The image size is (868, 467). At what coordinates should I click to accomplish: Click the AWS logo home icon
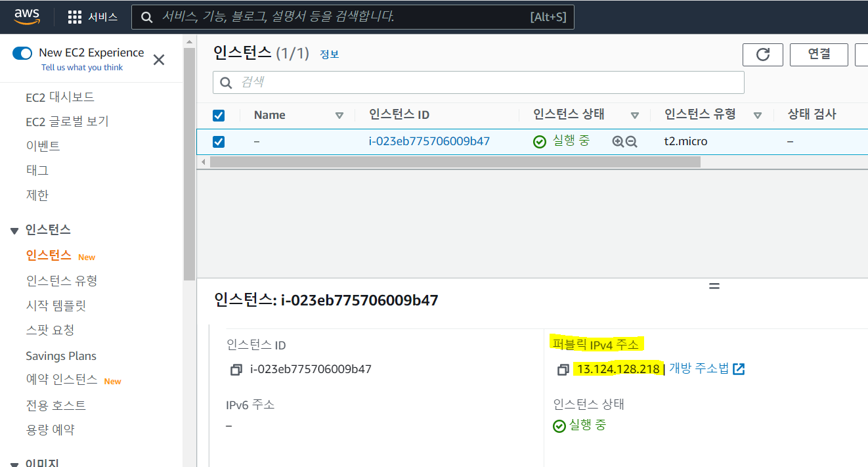click(27, 16)
